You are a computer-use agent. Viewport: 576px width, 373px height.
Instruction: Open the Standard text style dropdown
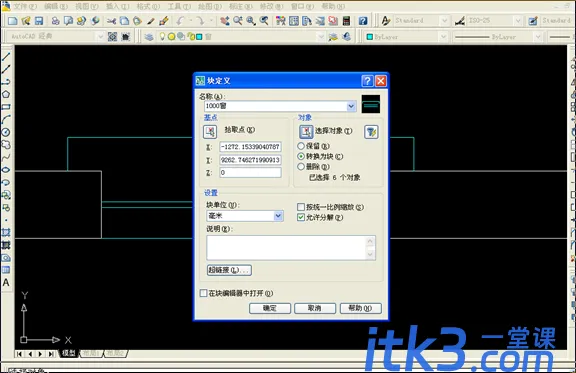pyautogui.click(x=444, y=21)
